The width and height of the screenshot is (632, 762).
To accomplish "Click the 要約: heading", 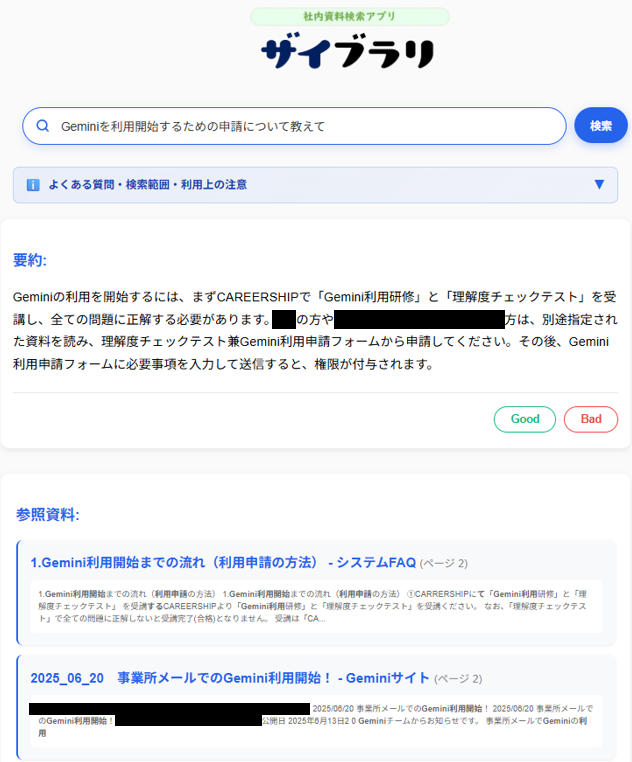I will (30, 260).
